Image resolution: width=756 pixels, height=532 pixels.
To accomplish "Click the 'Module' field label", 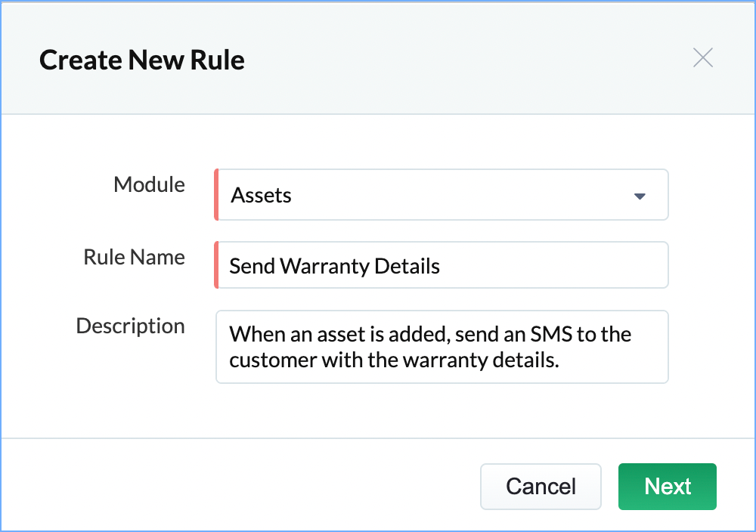I will 149,184.
